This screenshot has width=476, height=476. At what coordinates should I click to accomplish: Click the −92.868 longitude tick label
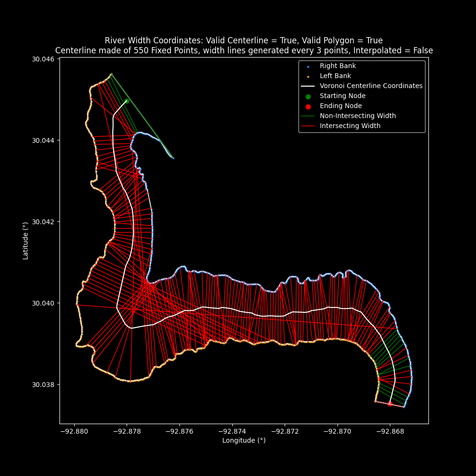pos(390,432)
